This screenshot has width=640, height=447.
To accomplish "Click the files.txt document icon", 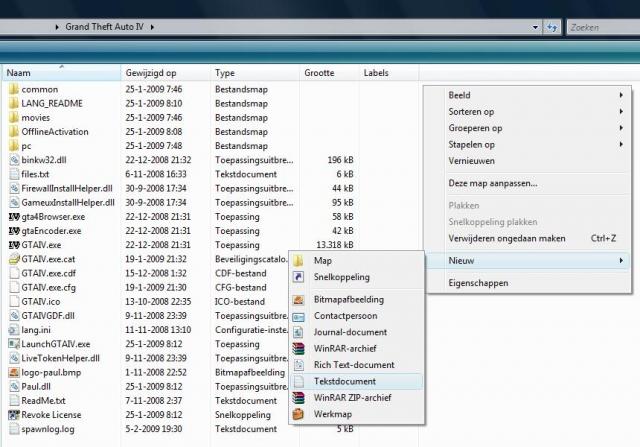I will pos(14,174).
